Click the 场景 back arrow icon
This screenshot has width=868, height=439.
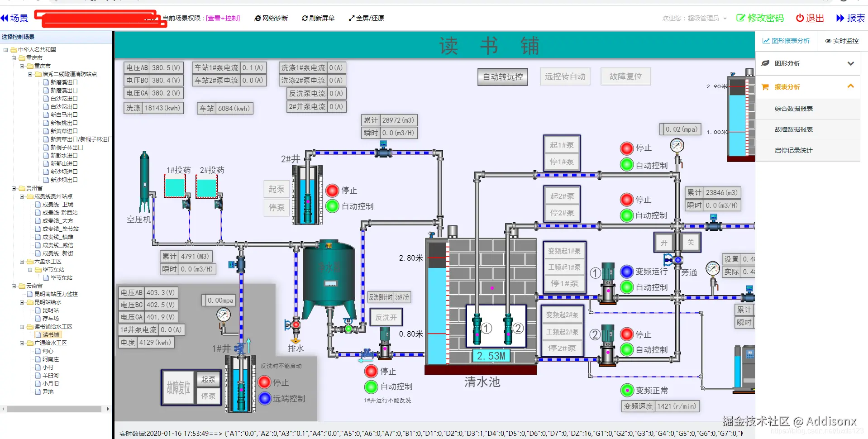5,18
